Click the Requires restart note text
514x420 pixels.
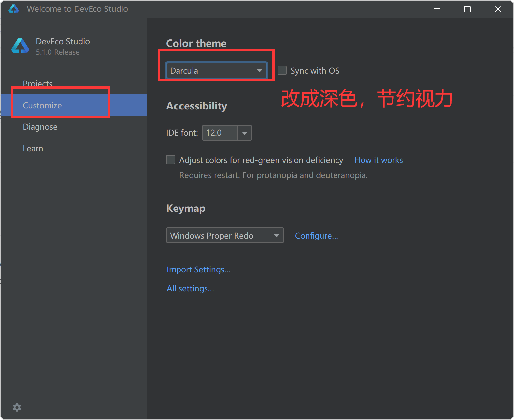(x=273, y=175)
